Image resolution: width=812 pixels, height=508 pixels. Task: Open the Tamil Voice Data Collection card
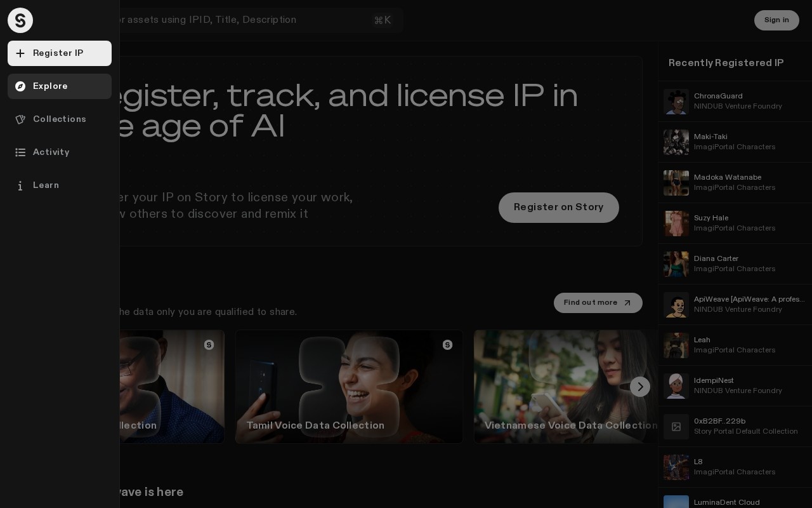coord(349,387)
